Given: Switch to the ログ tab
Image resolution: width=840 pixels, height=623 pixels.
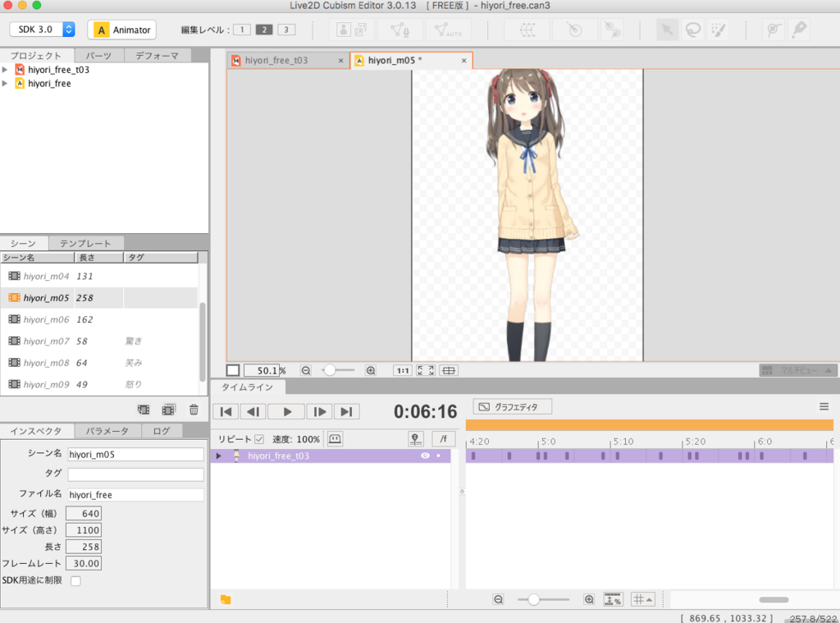Looking at the screenshot, I should [162, 431].
